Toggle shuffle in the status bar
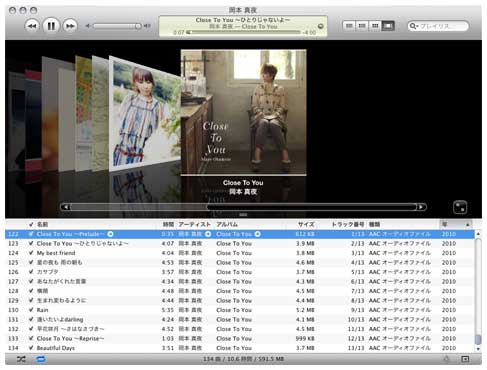 [x=21, y=359]
